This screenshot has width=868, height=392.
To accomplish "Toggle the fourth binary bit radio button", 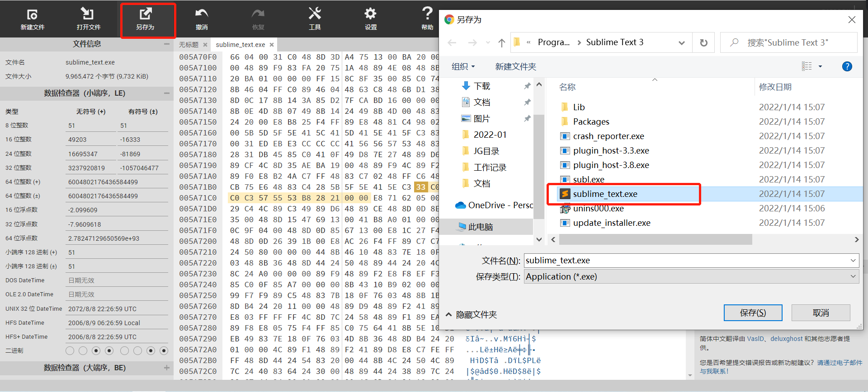I will click(109, 350).
